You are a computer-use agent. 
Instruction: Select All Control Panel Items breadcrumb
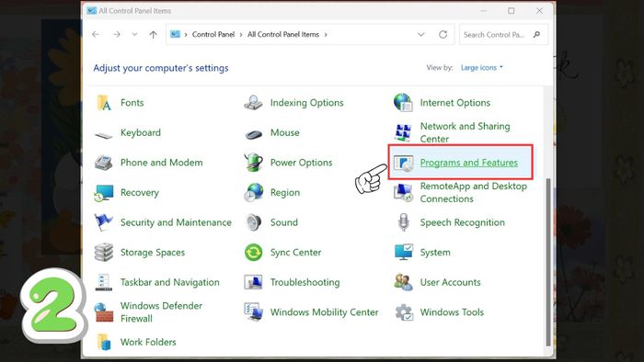point(283,34)
